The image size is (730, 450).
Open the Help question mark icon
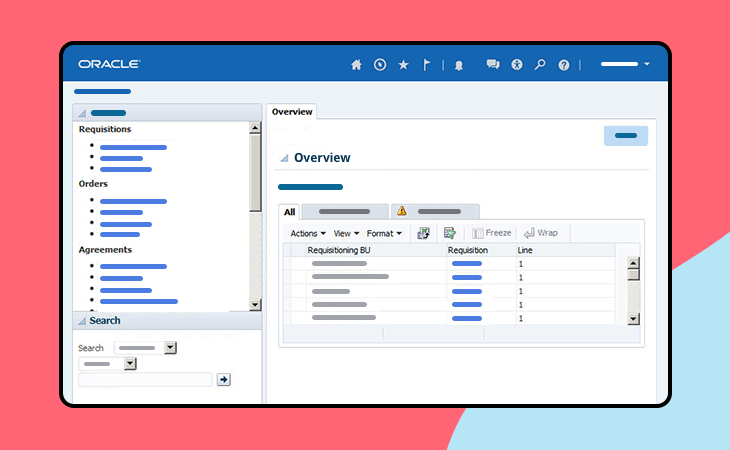(563, 65)
